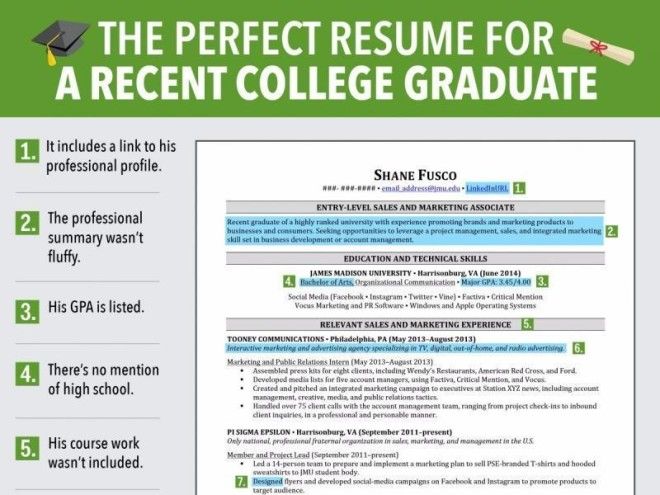This screenshot has height=495, width=660.
Task: Click the Marketing and Public Relations Intern title
Action: [x=288, y=362]
